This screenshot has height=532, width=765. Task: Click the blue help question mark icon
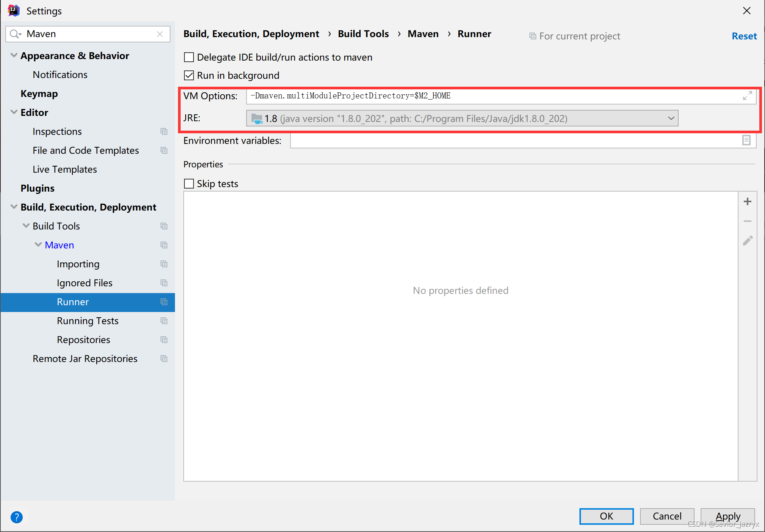[17, 517]
